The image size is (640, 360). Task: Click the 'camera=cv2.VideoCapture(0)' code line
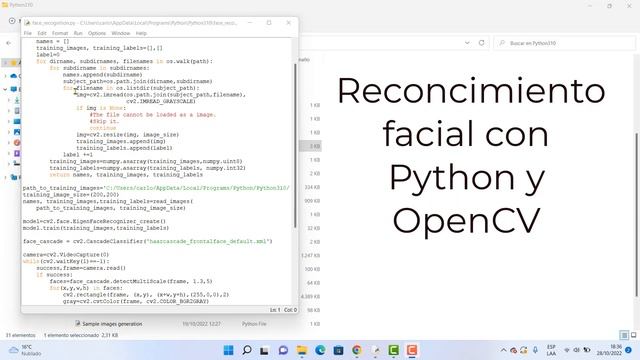(66, 255)
